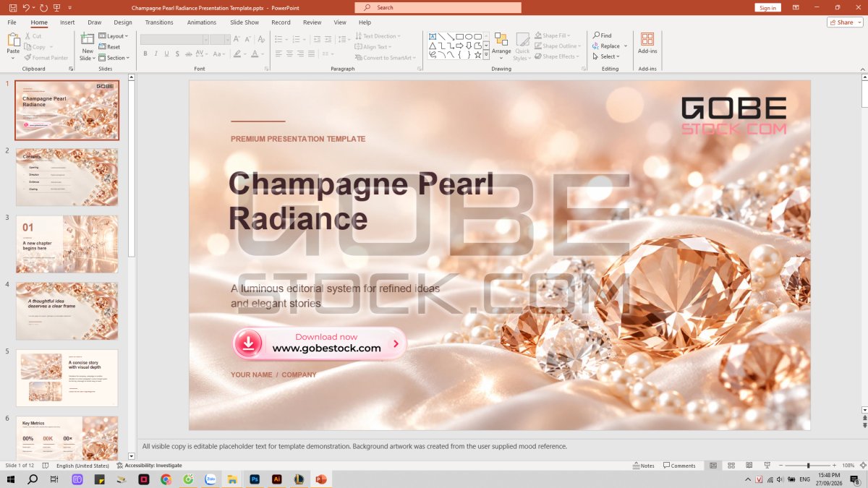Toggle text Shadow formatting
Image resolution: width=868 pixels, height=488 pixels.
click(x=177, y=53)
